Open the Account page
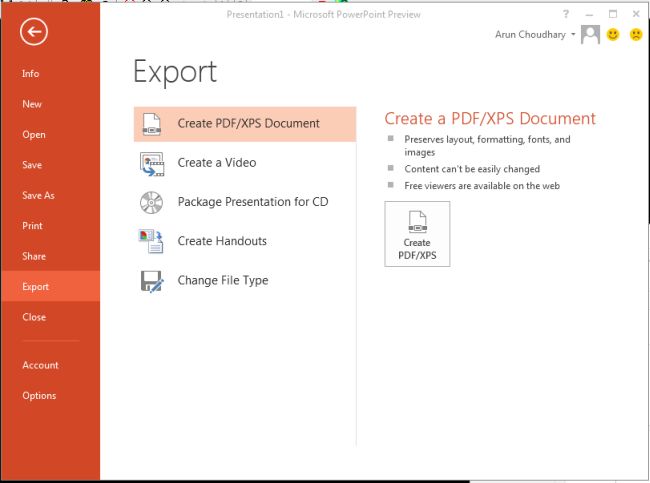This screenshot has height=483, width=650. pos(50,365)
